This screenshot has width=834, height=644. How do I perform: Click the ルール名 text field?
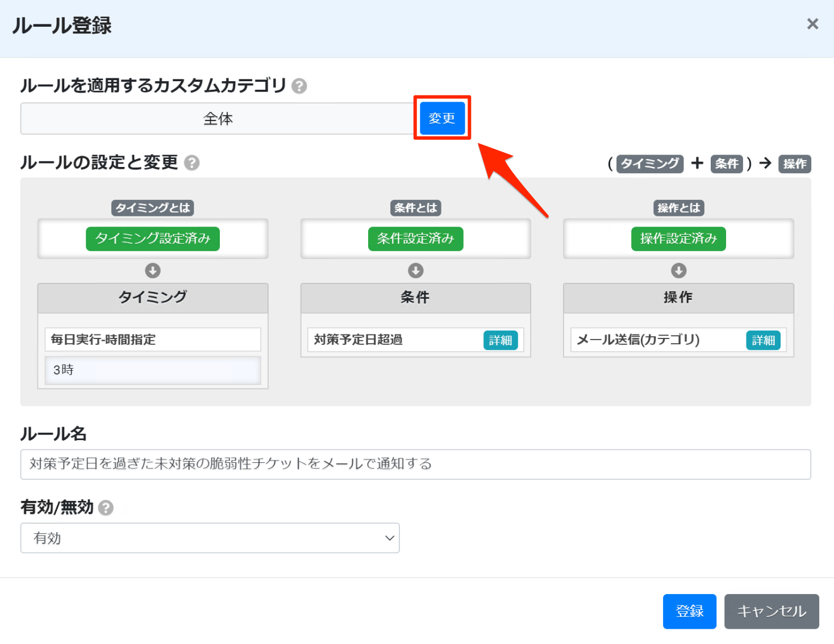coord(415,464)
